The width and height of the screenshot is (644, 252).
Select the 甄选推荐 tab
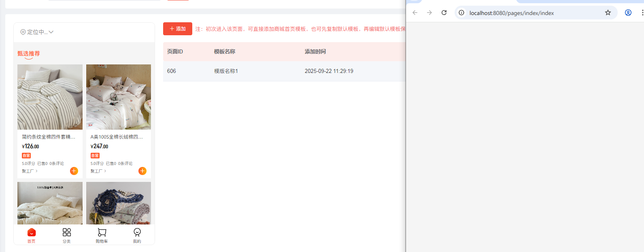click(29, 53)
